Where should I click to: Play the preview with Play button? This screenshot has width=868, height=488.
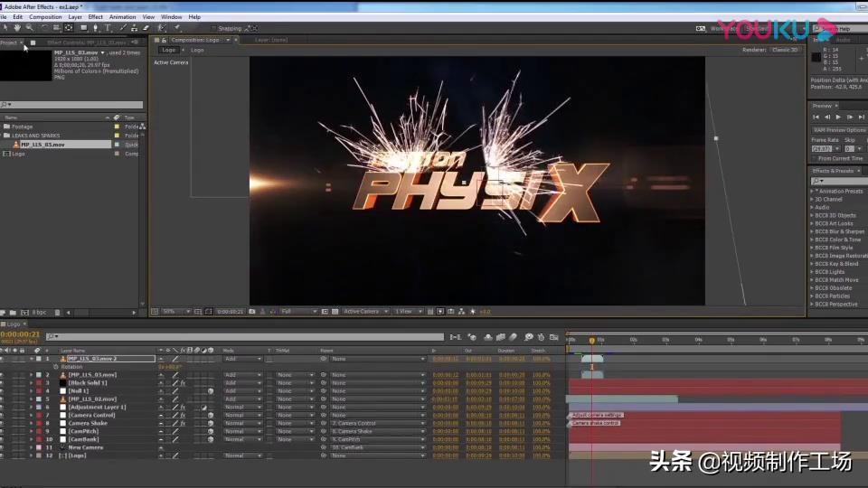coord(838,117)
